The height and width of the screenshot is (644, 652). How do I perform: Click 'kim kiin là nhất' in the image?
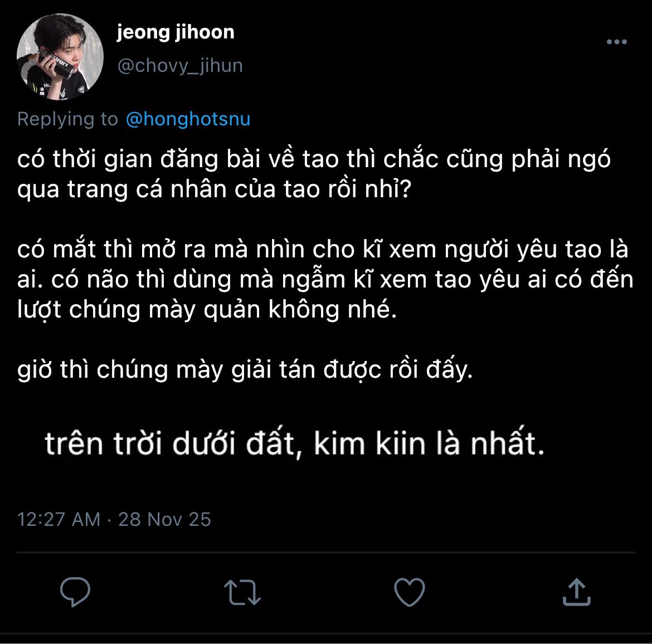point(429,443)
